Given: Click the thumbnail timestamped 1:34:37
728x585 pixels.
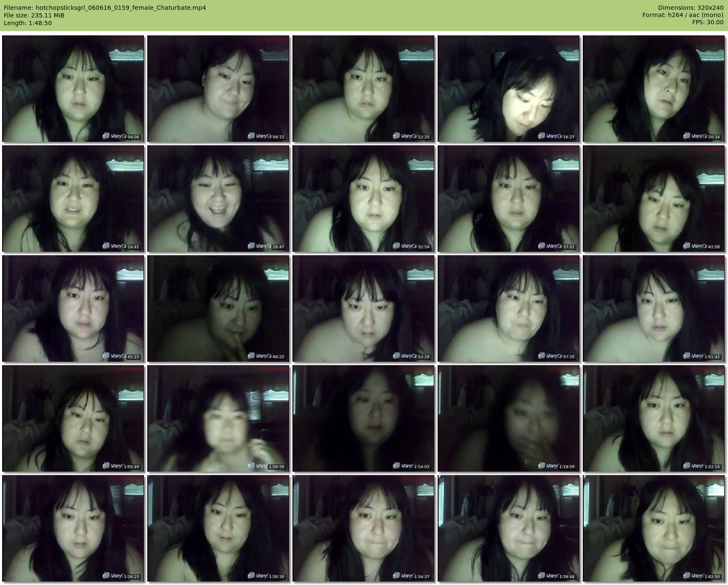Looking at the screenshot, I should pos(364,528).
